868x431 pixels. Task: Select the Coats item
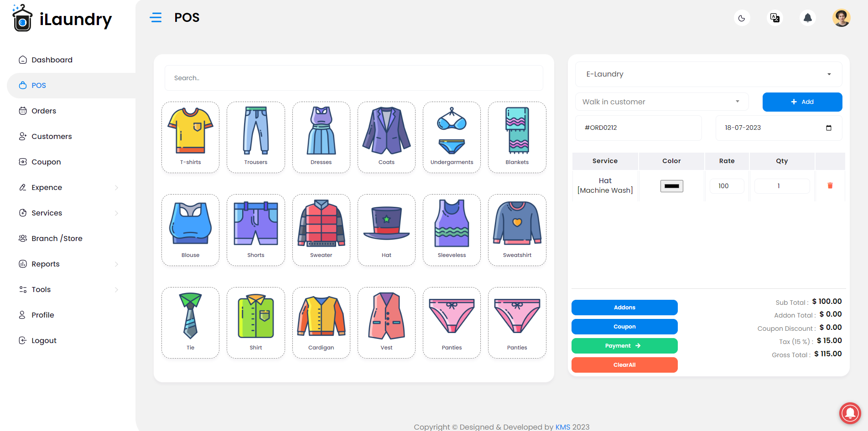pos(386,137)
